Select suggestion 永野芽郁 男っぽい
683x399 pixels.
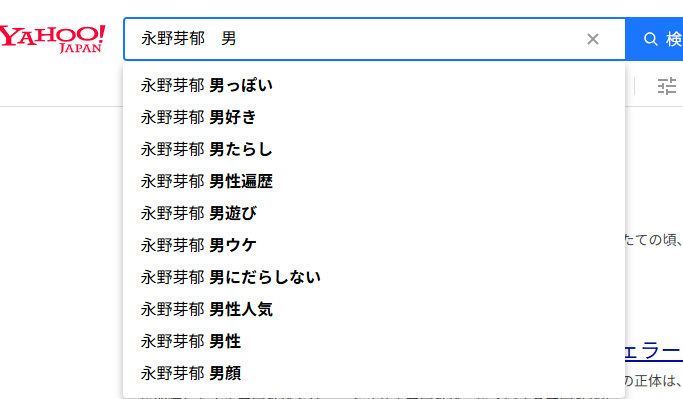pyautogui.click(x=374, y=85)
